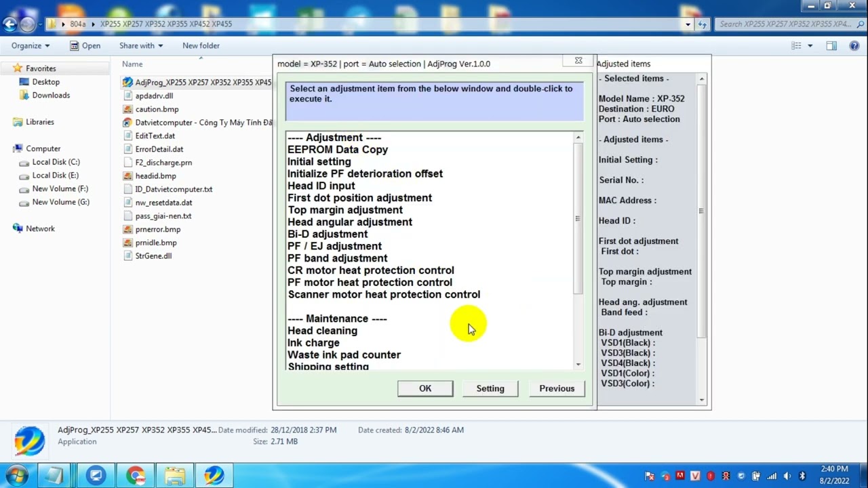This screenshot has height=488, width=868.
Task: Select Desktop under Favorites
Action: click(x=45, y=81)
